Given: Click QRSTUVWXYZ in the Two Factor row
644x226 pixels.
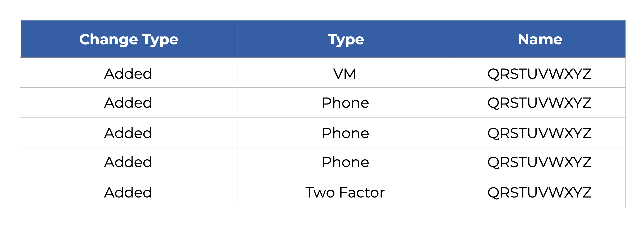Looking at the screenshot, I should 539,193.
